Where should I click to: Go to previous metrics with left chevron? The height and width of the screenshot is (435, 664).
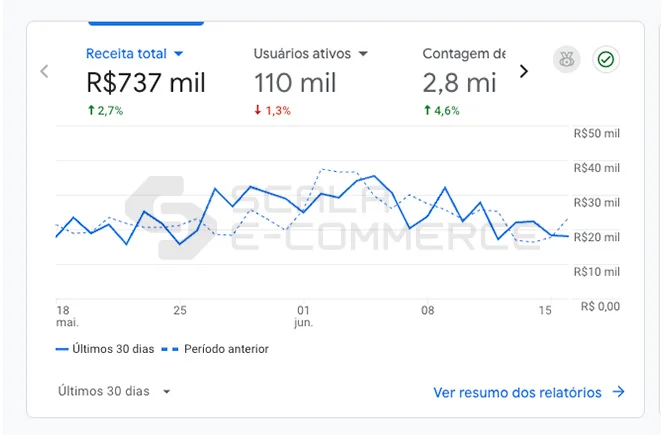(44, 71)
